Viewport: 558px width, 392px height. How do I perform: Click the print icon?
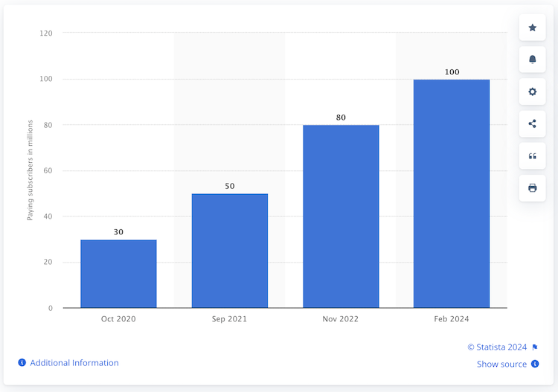pyautogui.click(x=532, y=187)
